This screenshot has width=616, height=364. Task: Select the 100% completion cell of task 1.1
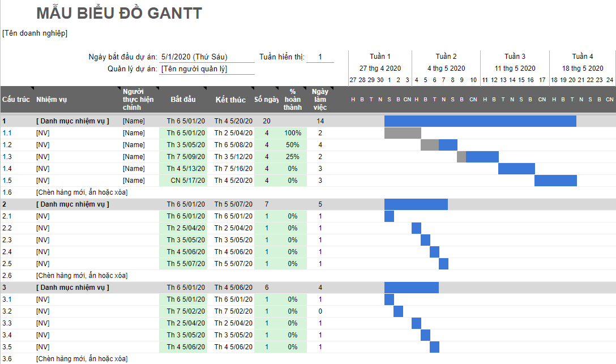292,133
